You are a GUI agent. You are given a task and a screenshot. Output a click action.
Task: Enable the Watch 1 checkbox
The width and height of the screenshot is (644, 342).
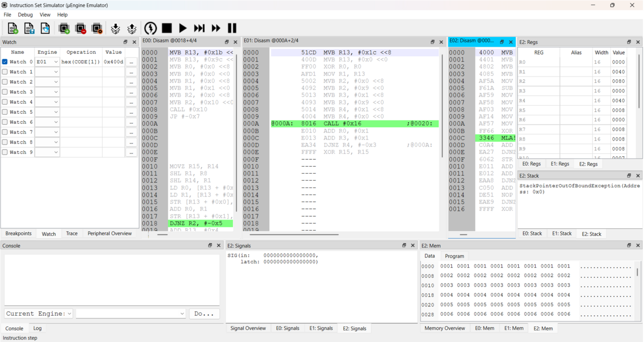click(5, 72)
